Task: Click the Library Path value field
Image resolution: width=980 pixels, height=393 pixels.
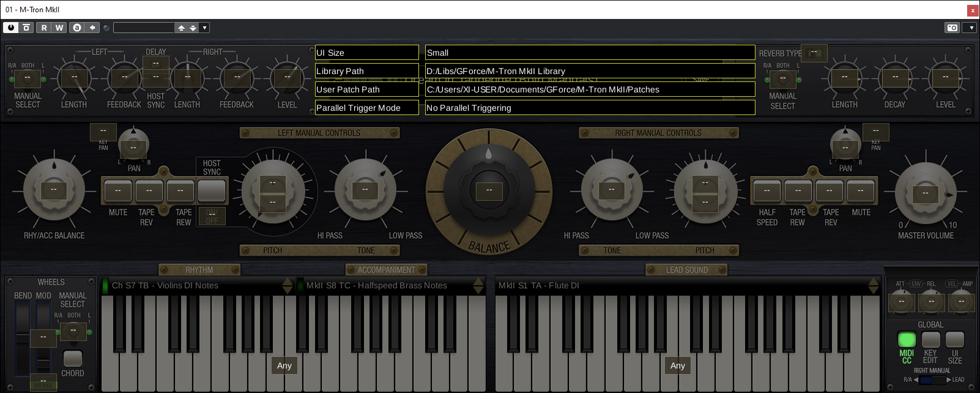Action: 589,71
